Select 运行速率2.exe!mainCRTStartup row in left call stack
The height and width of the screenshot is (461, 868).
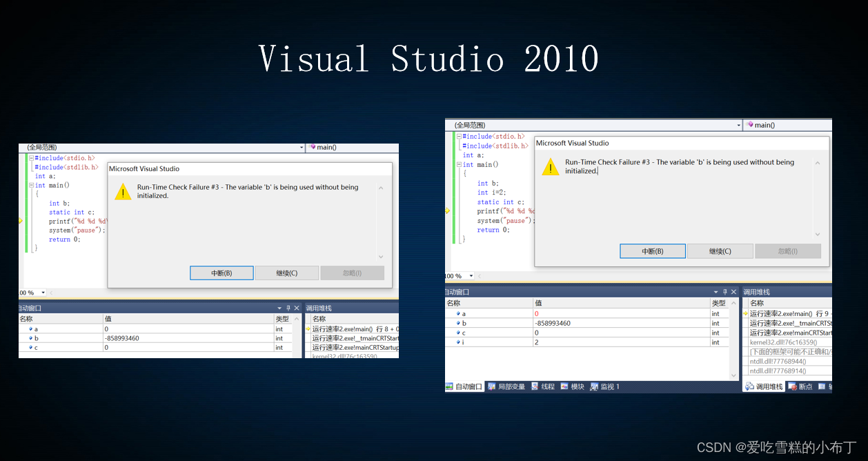(x=355, y=347)
